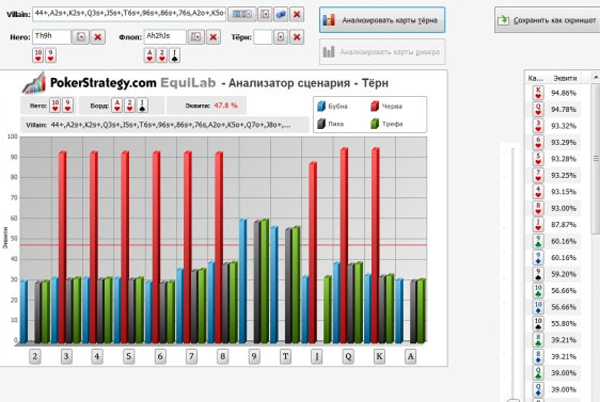Click rank 4 button under the chart
Image resolution: width=600 pixels, height=402 pixels.
(97, 356)
